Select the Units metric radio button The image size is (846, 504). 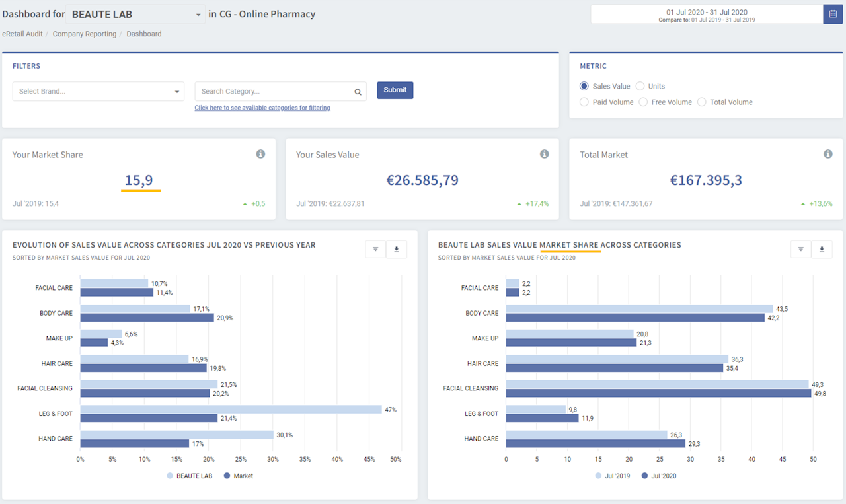coord(640,86)
